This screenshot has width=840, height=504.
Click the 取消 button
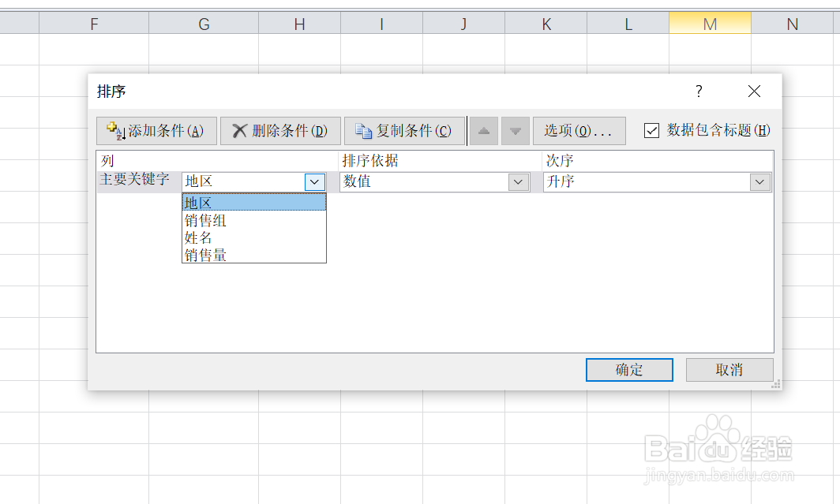point(729,370)
